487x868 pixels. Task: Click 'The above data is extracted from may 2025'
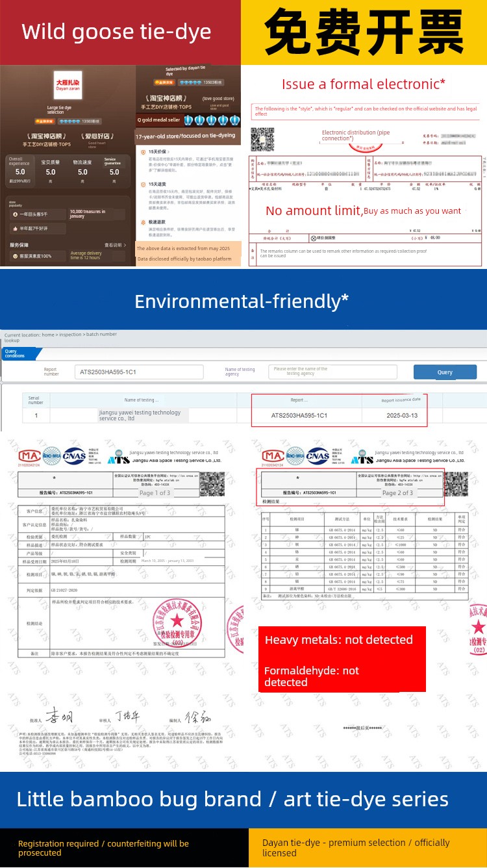(x=183, y=248)
